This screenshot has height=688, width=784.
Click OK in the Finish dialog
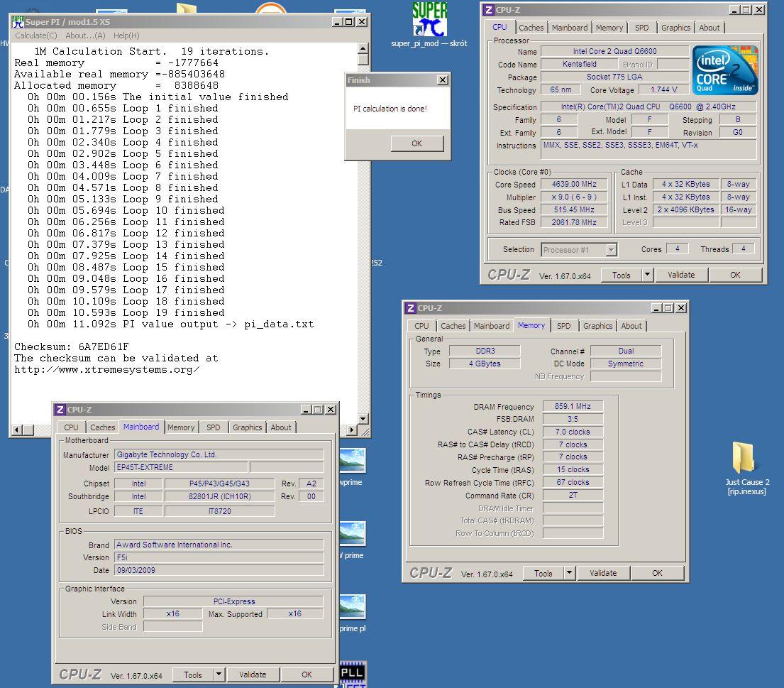[417, 143]
